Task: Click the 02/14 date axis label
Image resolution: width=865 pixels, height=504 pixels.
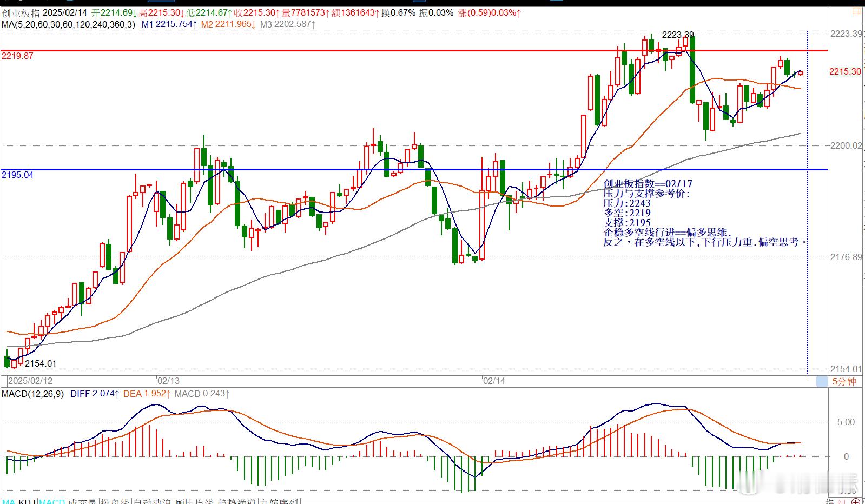Action: coord(494,381)
